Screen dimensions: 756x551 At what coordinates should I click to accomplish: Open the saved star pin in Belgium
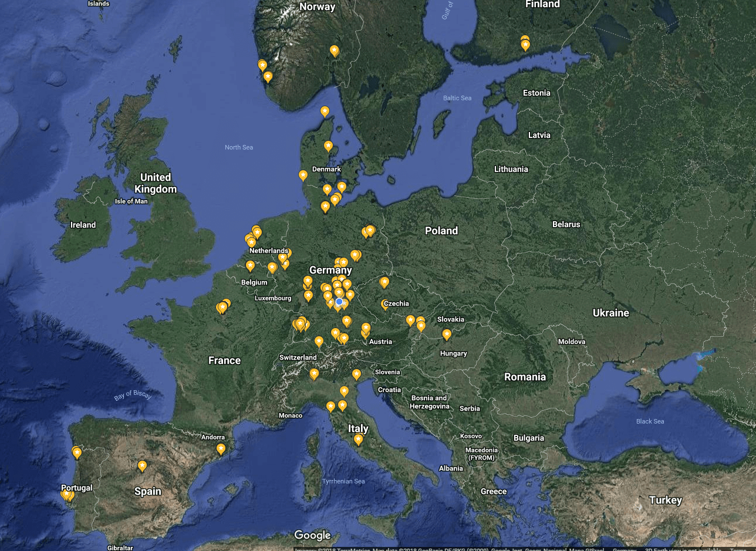point(250,266)
